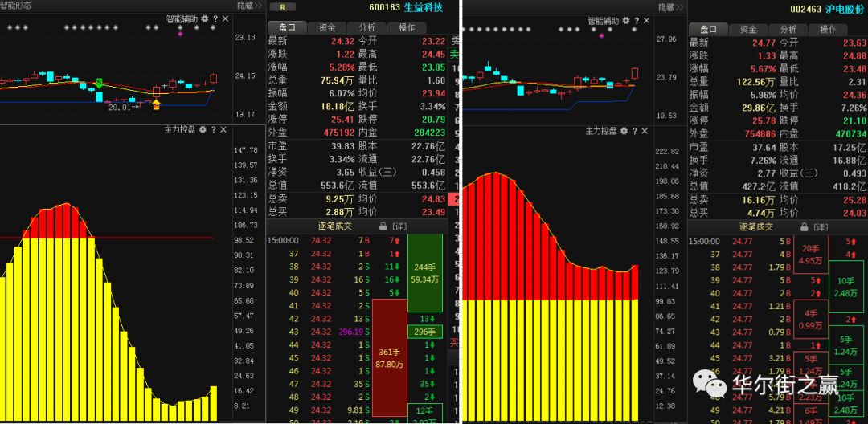Open 智能辅助 help question mark in 生益科技 chart
Viewport: 868px width, 424px height.
point(215,18)
